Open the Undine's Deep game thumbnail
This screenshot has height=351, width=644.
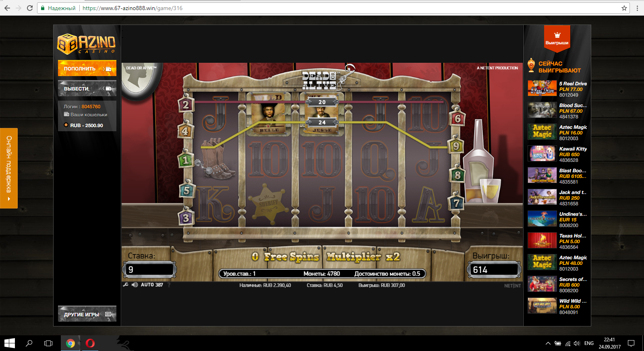click(542, 219)
